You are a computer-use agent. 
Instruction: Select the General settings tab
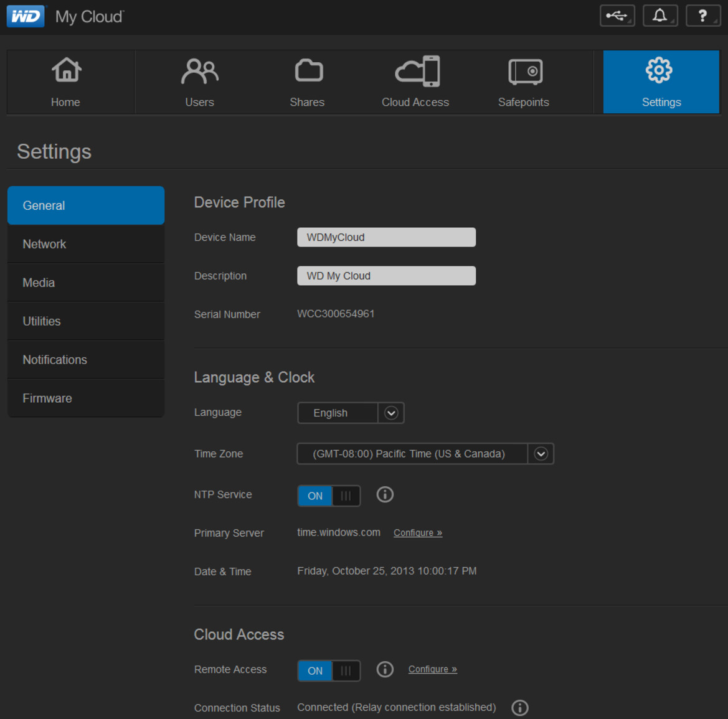tap(86, 205)
